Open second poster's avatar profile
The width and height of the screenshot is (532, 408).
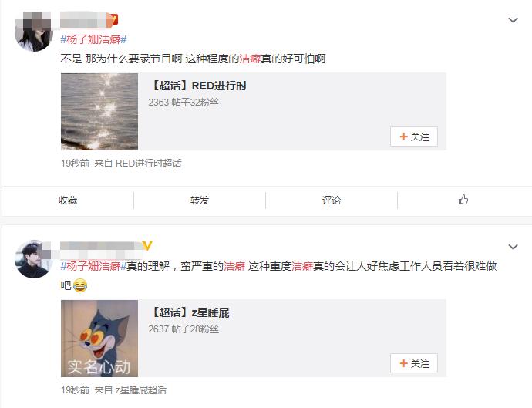[x=34, y=259]
